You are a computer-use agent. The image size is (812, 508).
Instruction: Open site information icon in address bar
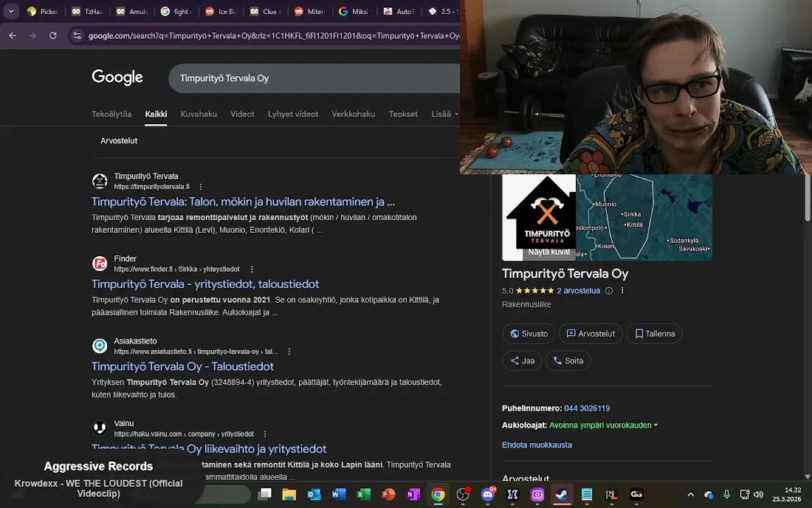tap(77, 36)
